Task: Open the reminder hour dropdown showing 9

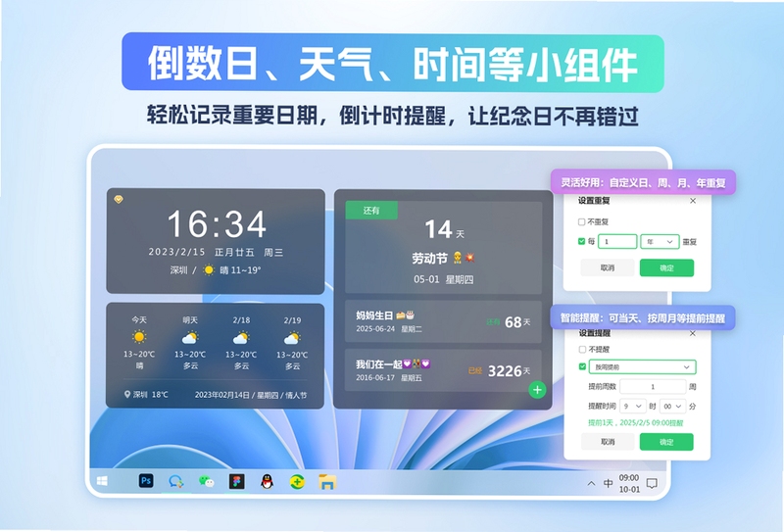Action: 632,406
